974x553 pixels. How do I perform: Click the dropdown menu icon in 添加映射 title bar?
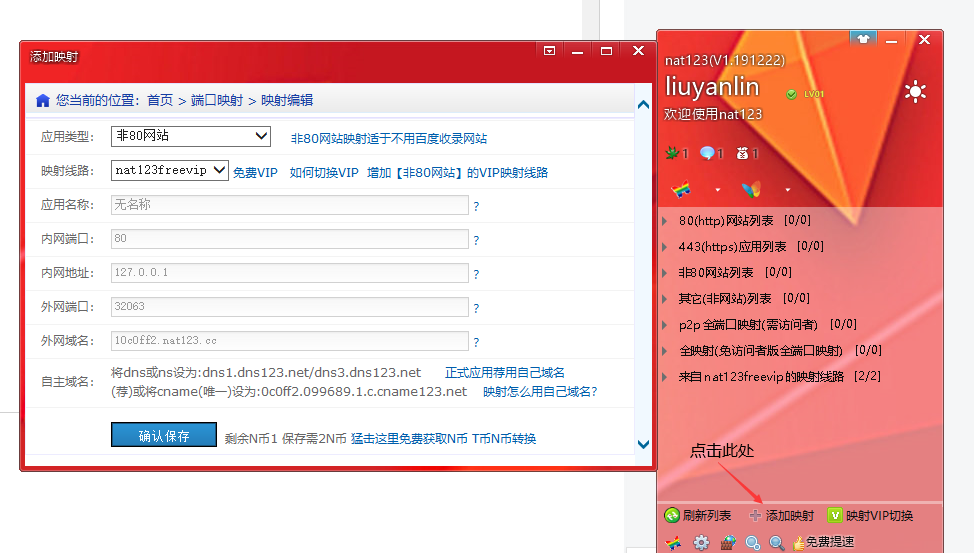[549, 51]
